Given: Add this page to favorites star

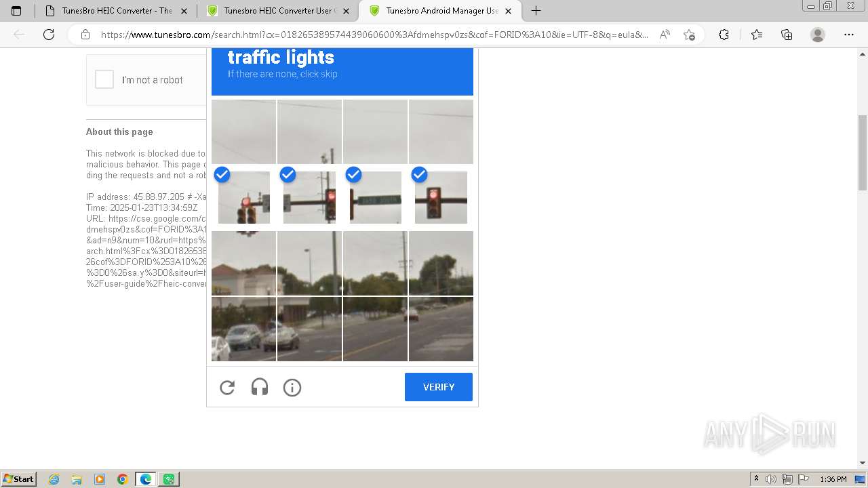Looking at the screenshot, I should (689, 35).
